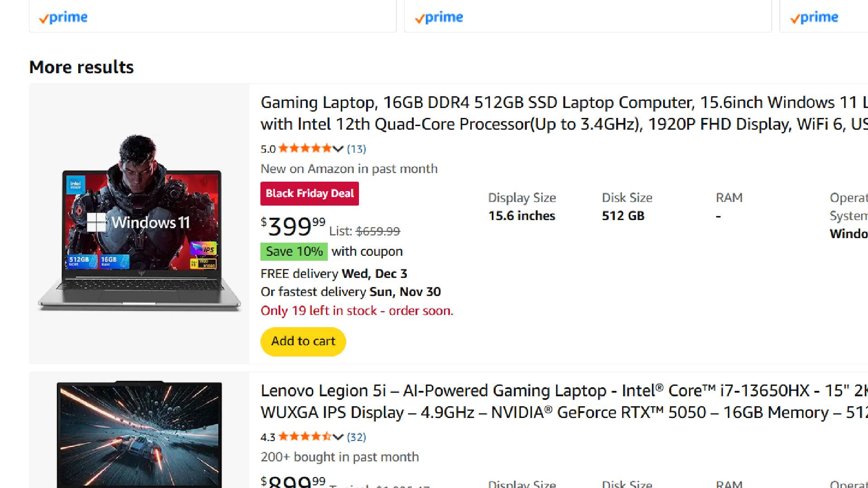Image resolution: width=868 pixels, height=488 pixels.
Task: Click the 5.0 star rating of the Gaming Laptop
Action: point(306,148)
